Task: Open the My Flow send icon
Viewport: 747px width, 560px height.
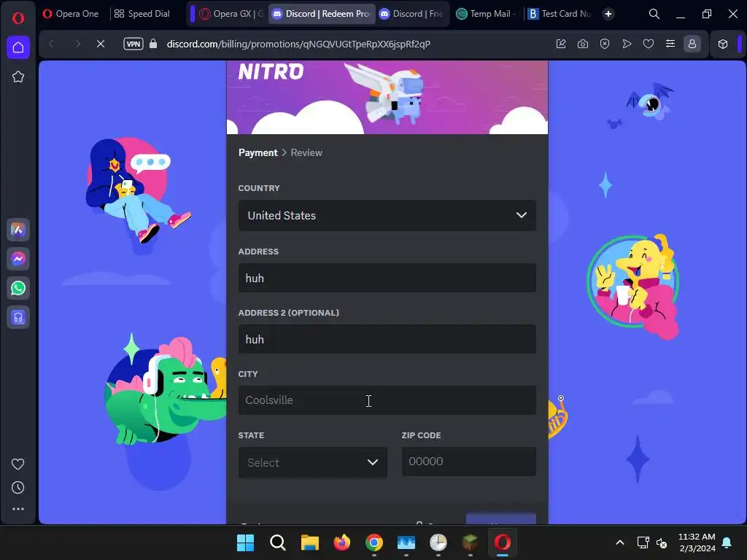Action: pos(627,44)
